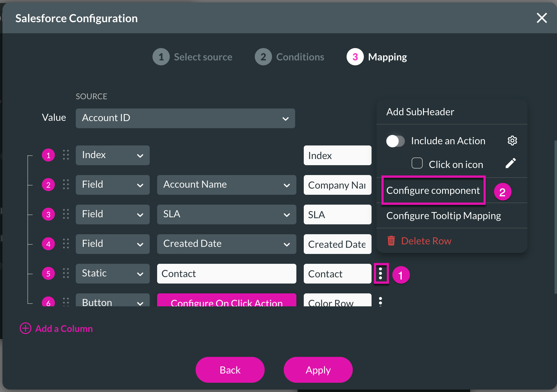Screen dimensions: 557x392
Task: Grab the drag handle of the Static Contact row
Action: 66,273
